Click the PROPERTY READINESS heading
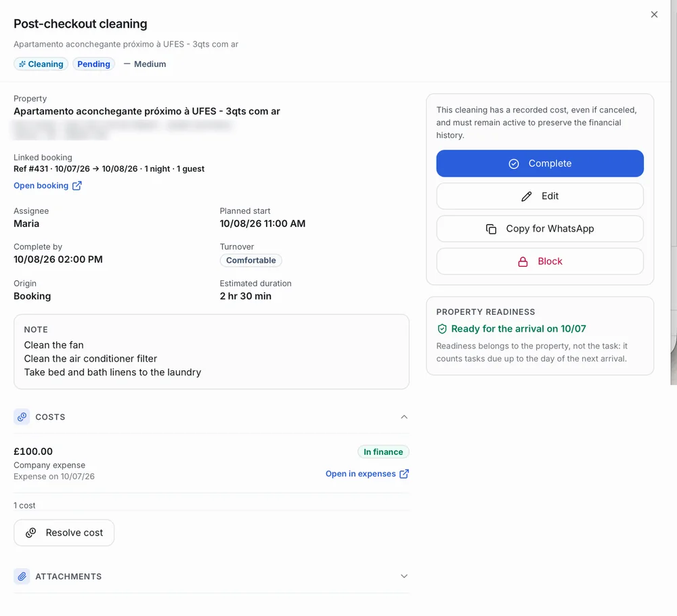 [x=485, y=311]
